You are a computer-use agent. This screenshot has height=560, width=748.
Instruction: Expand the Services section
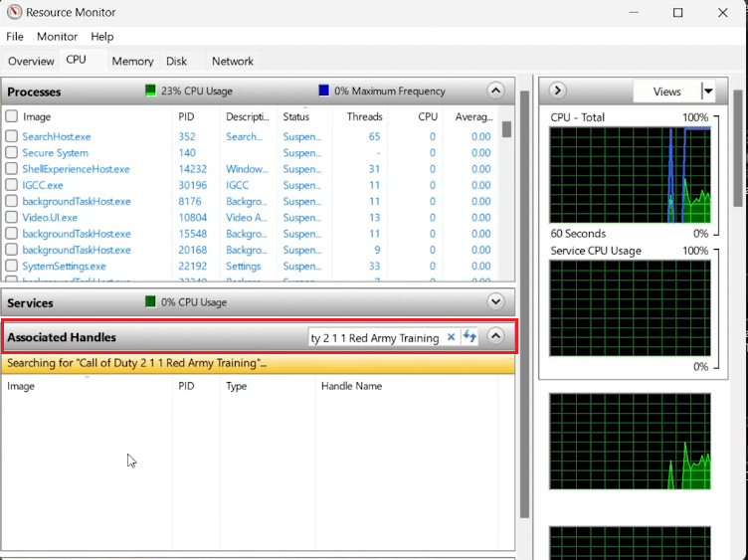click(x=495, y=302)
